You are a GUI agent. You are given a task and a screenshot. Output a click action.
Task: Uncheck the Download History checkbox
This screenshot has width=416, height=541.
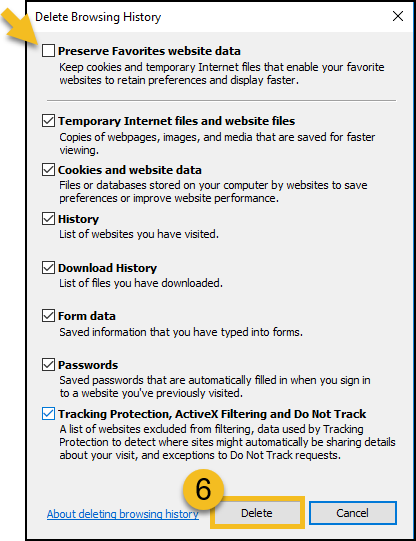pos(48,267)
